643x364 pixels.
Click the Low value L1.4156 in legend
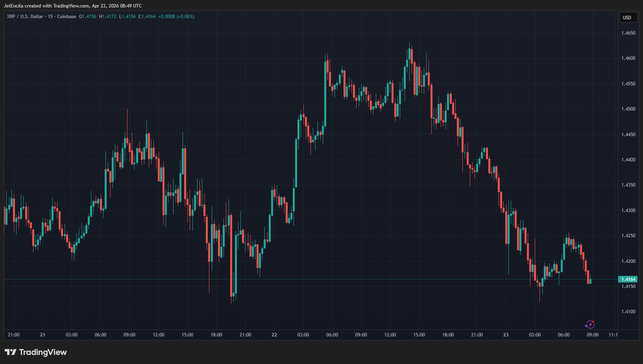coord(127,17)
